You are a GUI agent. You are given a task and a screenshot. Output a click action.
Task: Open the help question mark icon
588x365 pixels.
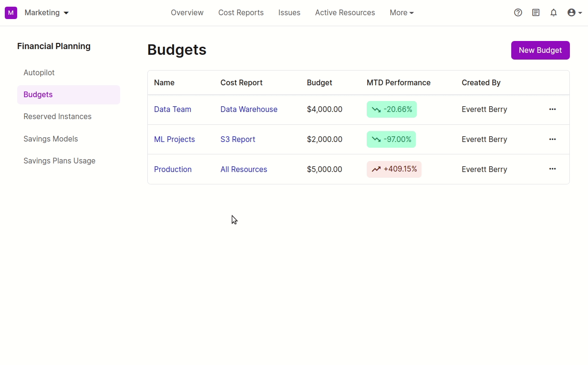(518, 13)
